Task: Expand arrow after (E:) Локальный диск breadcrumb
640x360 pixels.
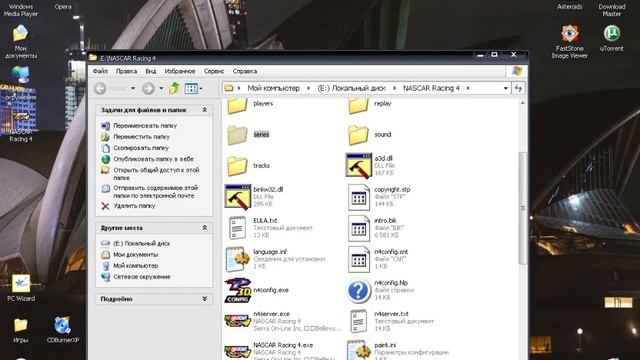Action: point(394,88)
